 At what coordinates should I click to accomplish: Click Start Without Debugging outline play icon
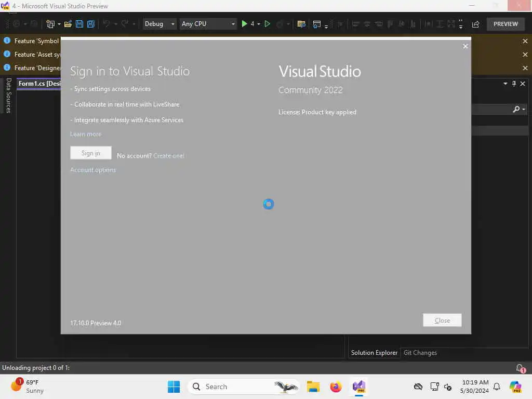(268, 24)
